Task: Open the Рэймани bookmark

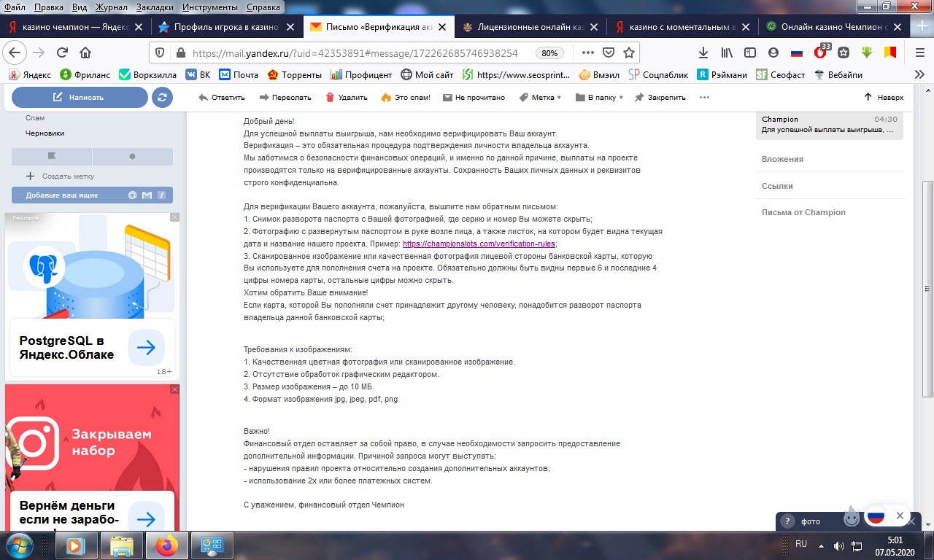Action: (722, 74)
